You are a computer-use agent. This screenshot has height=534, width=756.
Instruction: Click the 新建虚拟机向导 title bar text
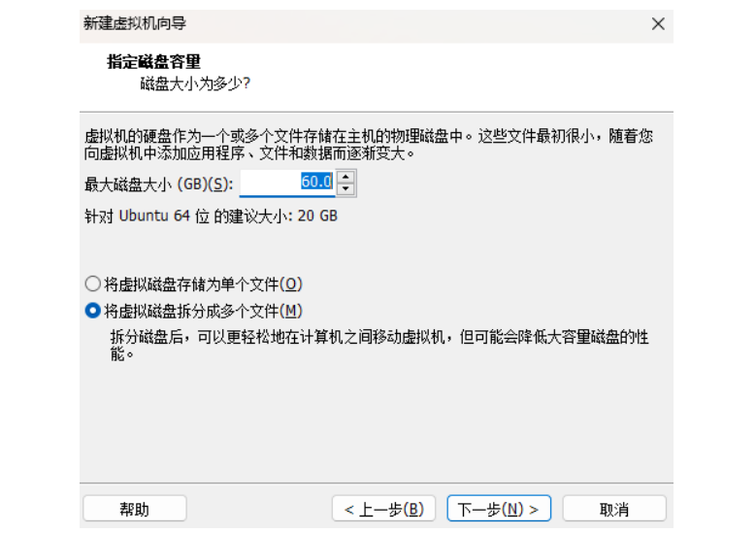[x=135, y=23]
